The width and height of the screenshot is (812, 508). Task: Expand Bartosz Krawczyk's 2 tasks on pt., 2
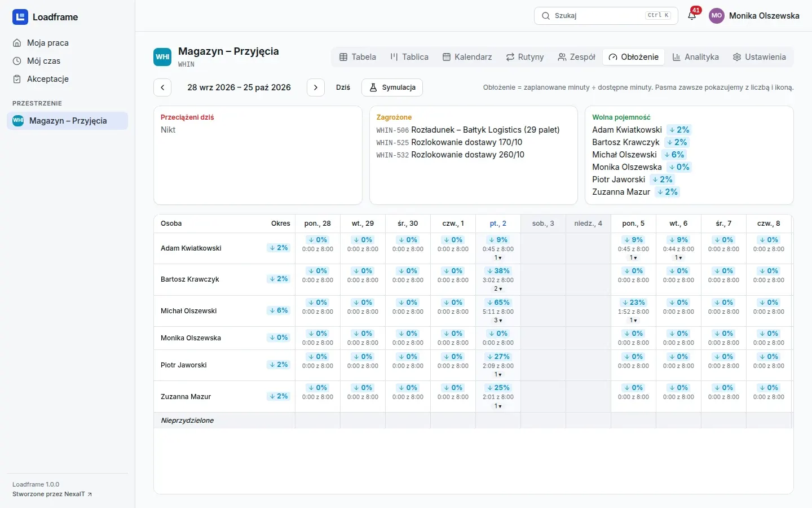(x=498, y=288)
